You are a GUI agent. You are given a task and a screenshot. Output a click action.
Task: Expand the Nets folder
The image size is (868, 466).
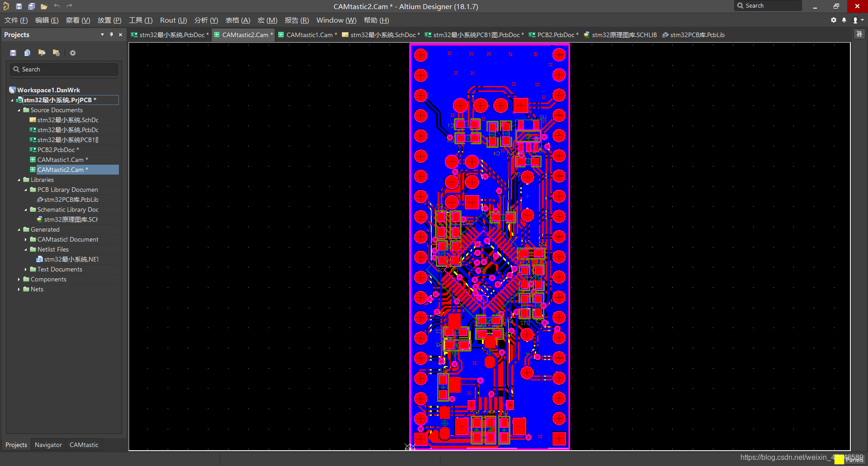19,290
